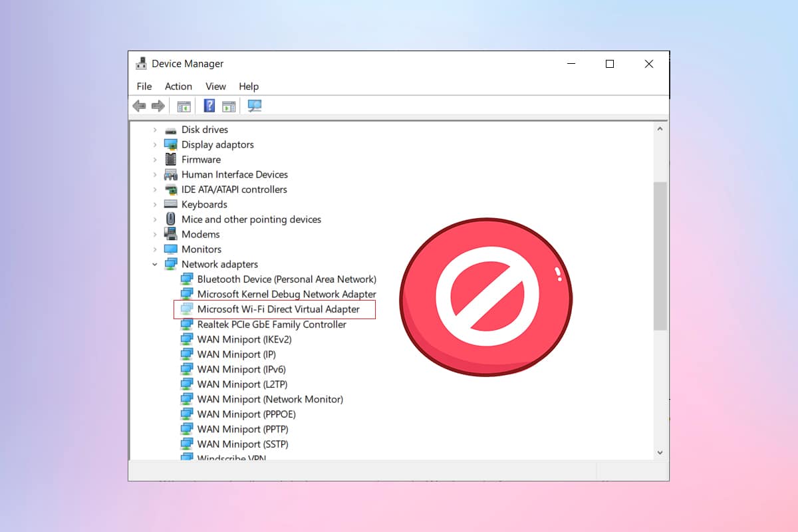Screen dimensions: 798x532
Task: Collapse the Network adapters category
Action: 154,263
